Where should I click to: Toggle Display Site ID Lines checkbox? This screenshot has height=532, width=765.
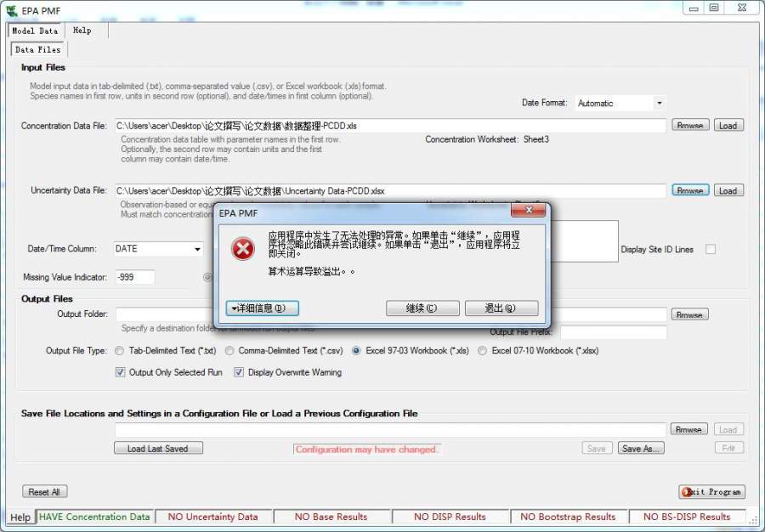tap(711, 249)
